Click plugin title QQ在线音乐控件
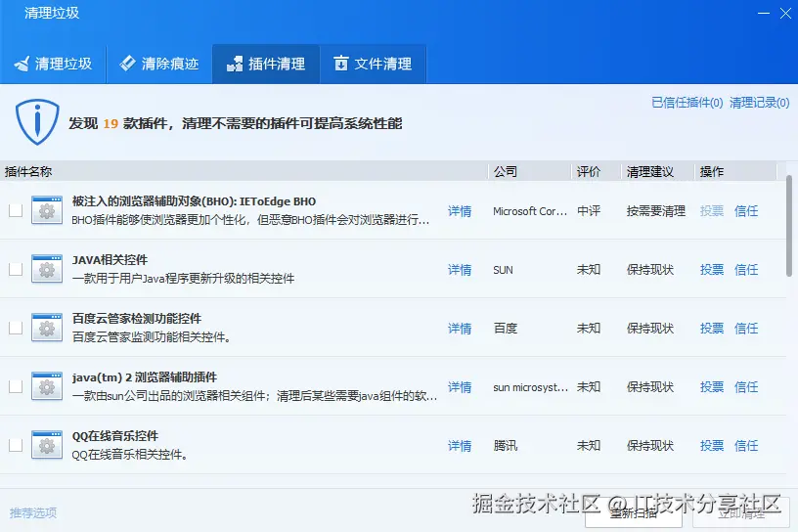 coord(115,436)
